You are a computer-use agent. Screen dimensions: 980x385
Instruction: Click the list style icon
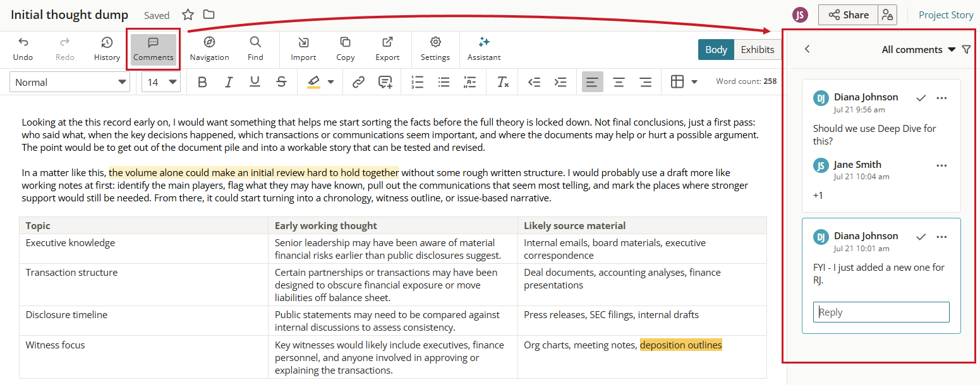(470, 82)
